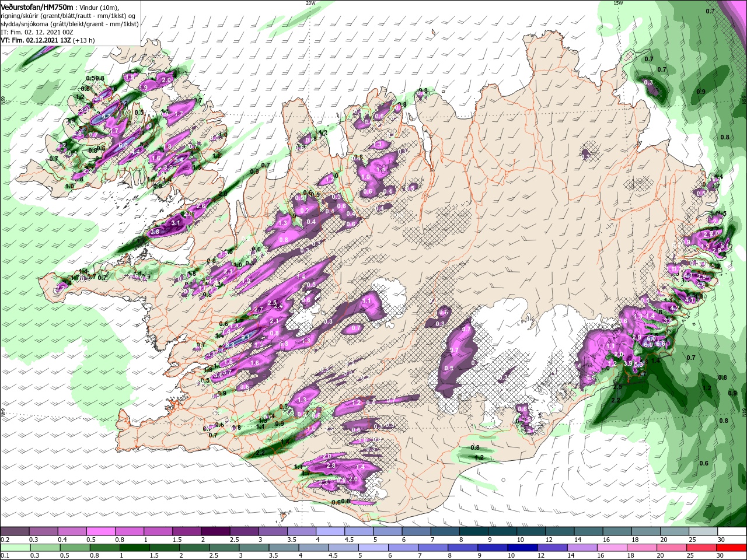The width and height of the screenshot is (747, 560).
Task: Select the 0.5 green swatch in rain scale
Action: [76, 548]
